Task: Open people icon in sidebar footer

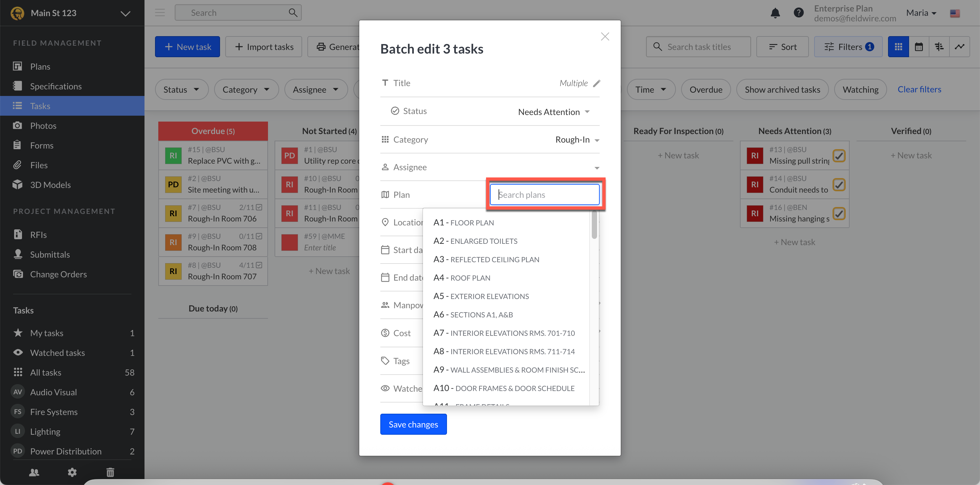Action: pyautogui.click(x=34, y=472)
